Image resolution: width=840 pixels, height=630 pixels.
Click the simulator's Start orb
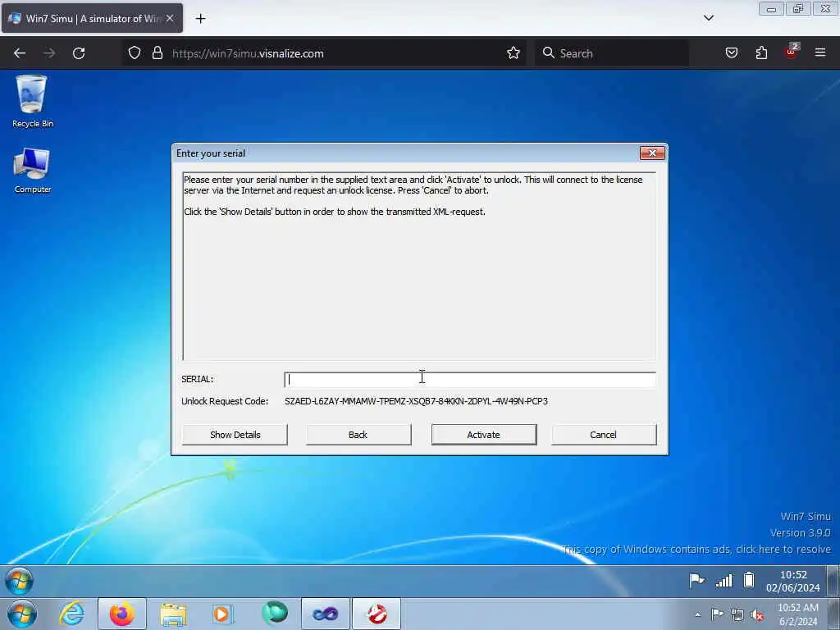20,581
